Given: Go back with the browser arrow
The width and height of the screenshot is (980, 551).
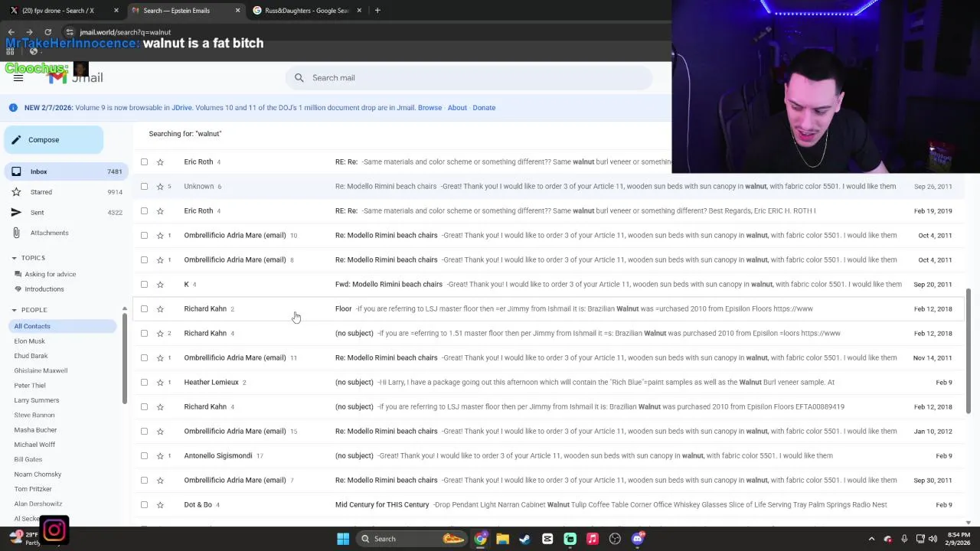Looking at the screenshot, I should (11, 32).
